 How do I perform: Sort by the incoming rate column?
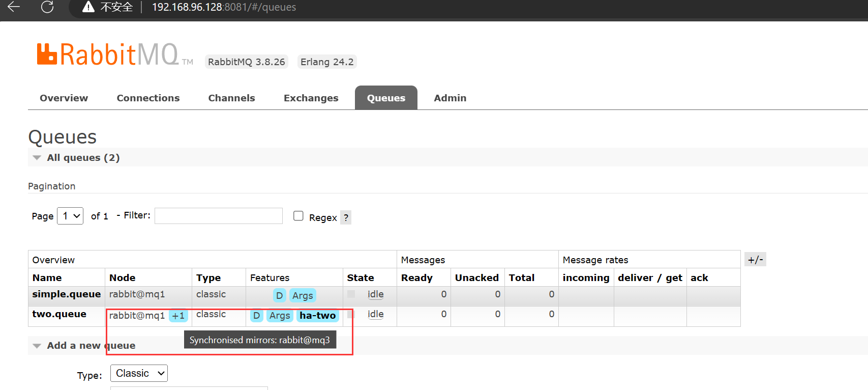point(586,277)
